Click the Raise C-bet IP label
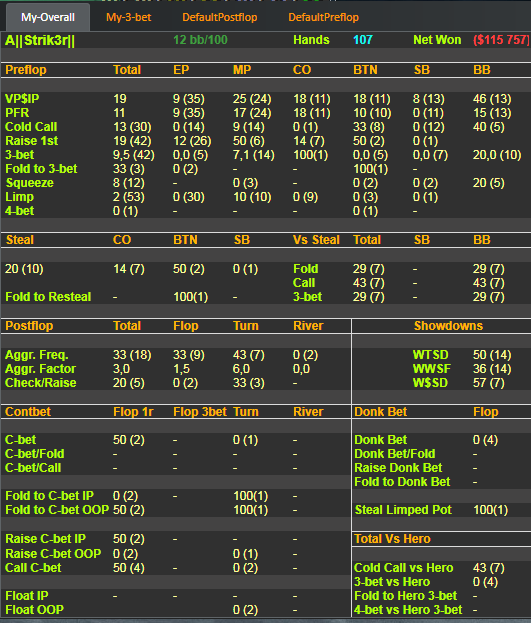The height and width of the screenshot is (623, 531). [45, 539]
